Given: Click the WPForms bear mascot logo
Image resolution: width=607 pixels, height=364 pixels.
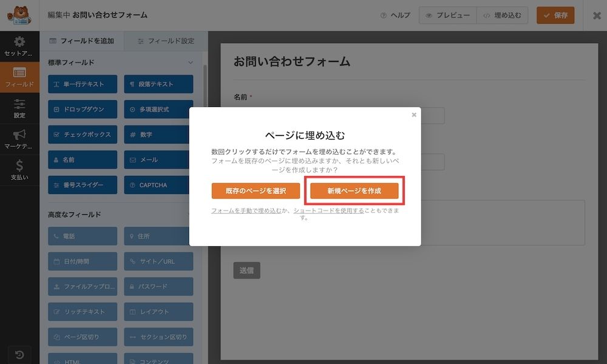Looking at the screenshot, I should pos(19,16).
